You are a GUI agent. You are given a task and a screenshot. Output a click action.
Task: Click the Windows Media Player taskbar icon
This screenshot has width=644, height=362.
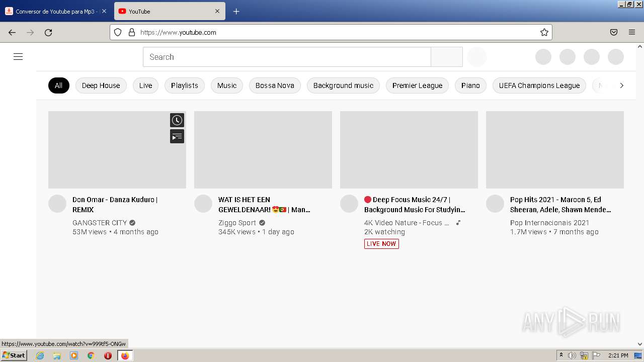74,355
